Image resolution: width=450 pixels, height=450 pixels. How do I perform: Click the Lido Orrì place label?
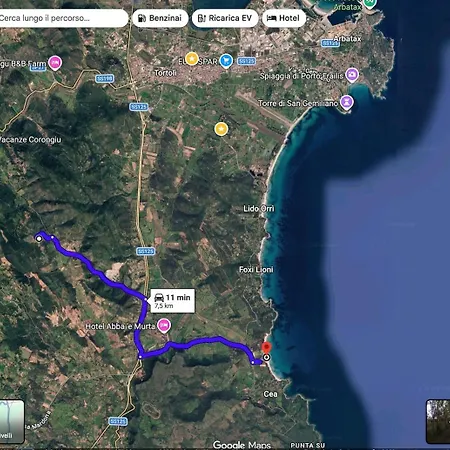coord(259,209)
